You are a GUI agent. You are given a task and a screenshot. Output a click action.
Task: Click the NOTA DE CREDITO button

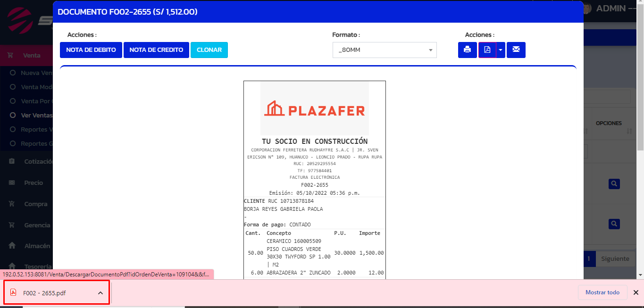tap(156, 50)
